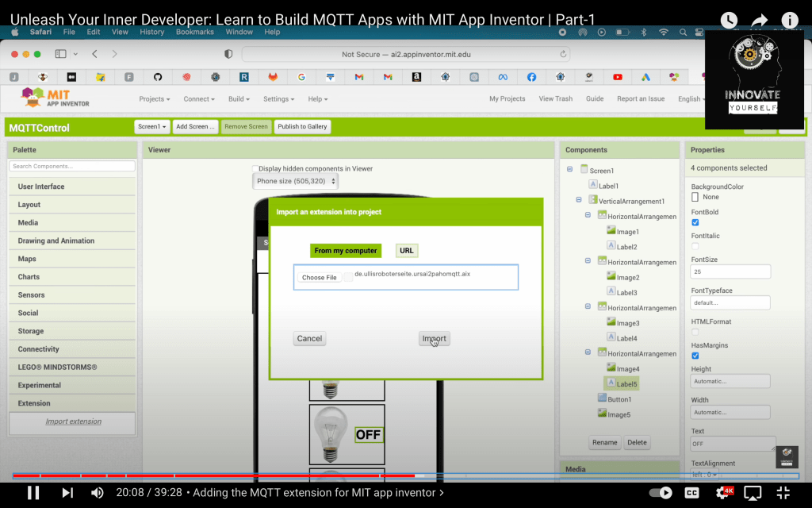Toggle closed captions CC
This screenshot has height=508, width=812.
pyautogui.click(x=691, y=492)
